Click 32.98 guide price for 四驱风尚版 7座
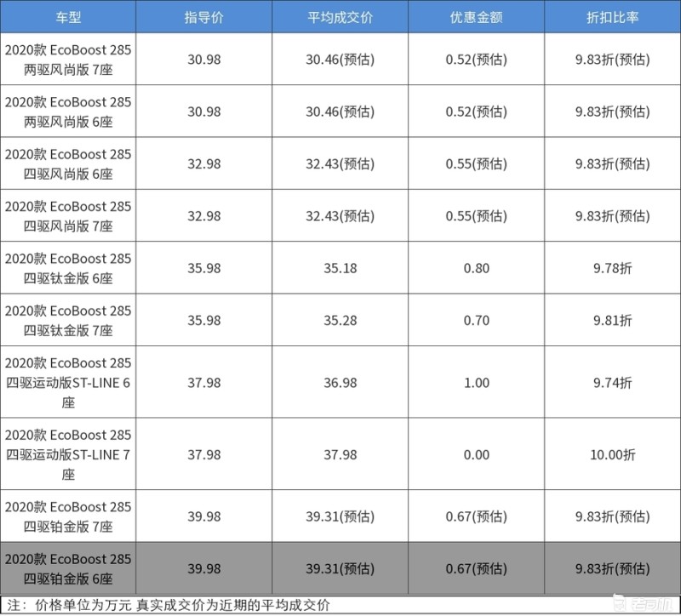Screen dimensions: 681x616 click(x=204, y=216)
